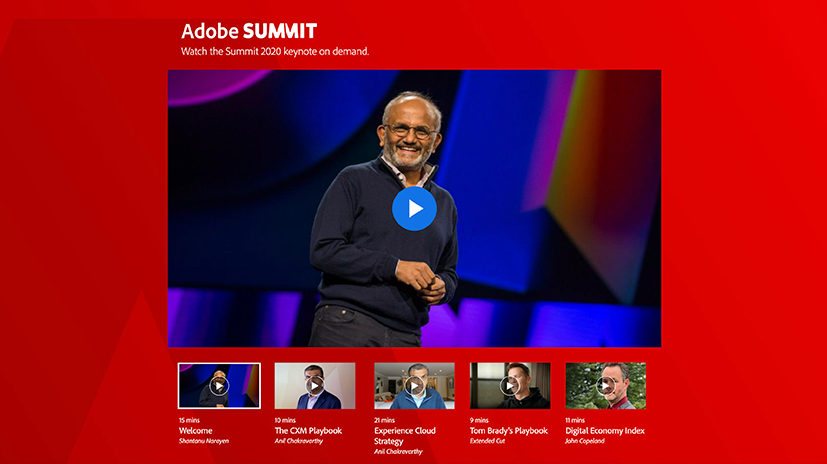Click the 15 mins duration label
The width and height of the screenshot is (827, 464).
[x=189, y=420]
